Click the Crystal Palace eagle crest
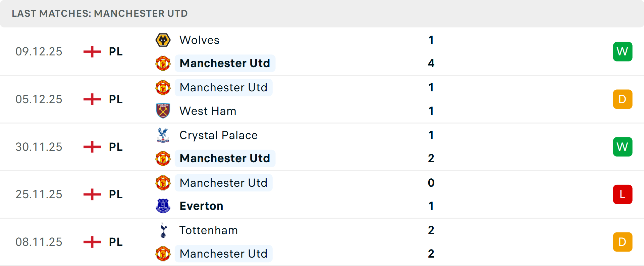 tap(163, 135)
